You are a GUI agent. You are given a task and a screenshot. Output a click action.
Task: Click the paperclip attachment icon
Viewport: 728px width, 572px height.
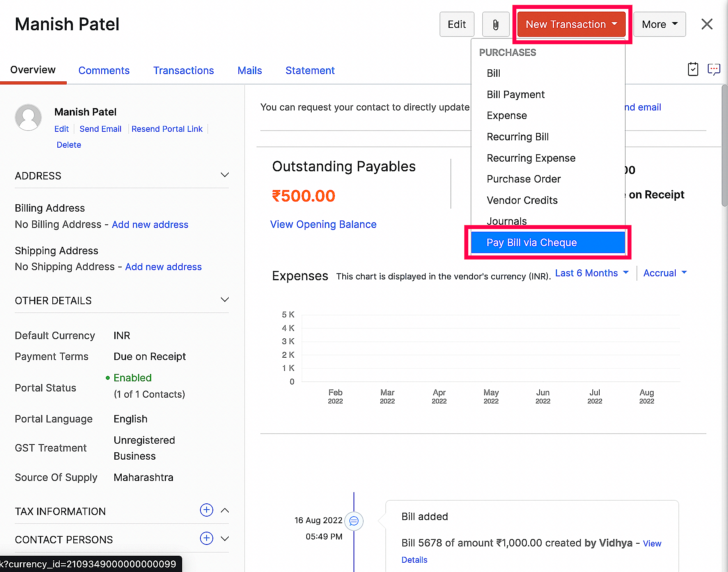tap(495, 24)
